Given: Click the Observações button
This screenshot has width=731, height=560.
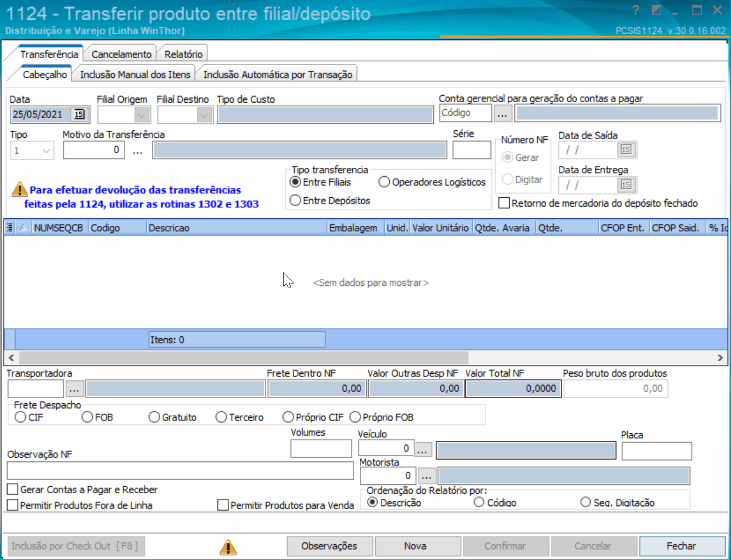Looking at the screenshot, I should pyautogui.click(x=329, y=546).
